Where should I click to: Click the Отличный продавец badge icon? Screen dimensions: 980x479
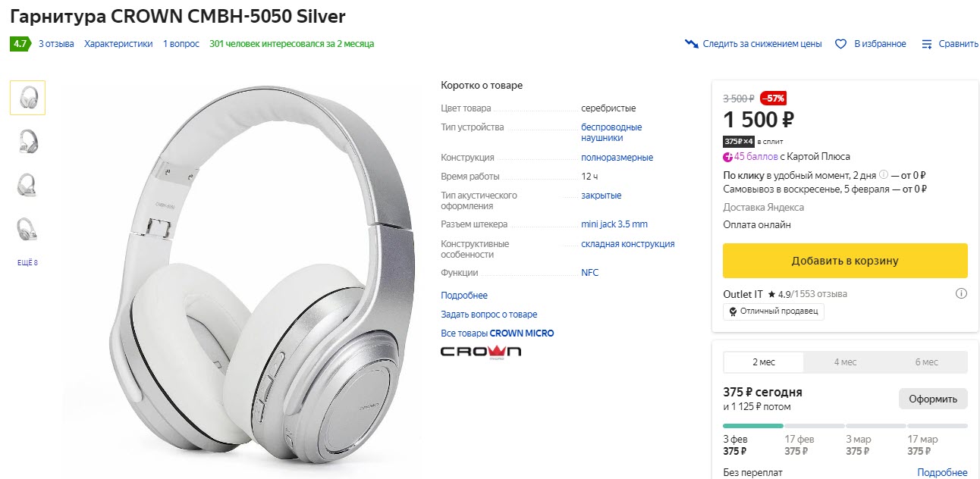(x=733, y=312)
